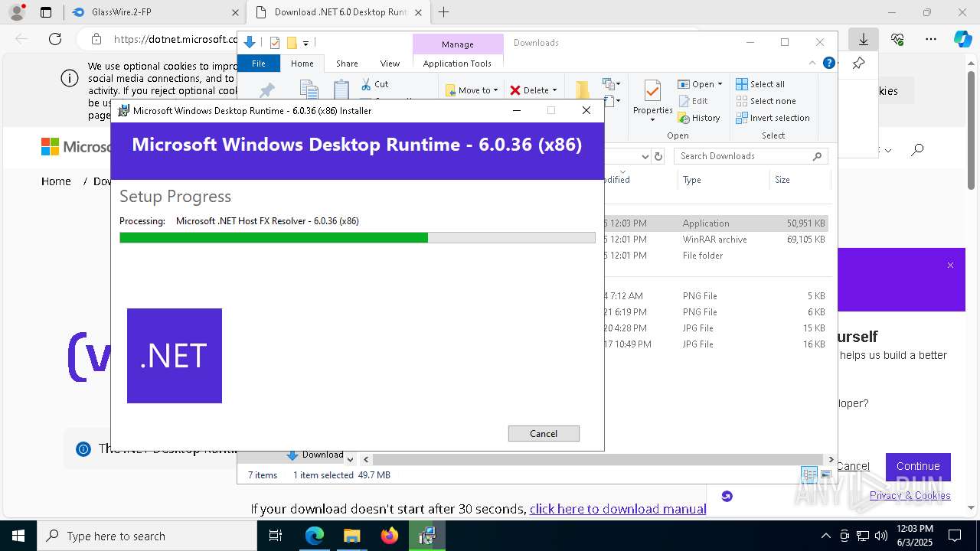Open the ribbon Open dropdown

[x=700, y=84]
